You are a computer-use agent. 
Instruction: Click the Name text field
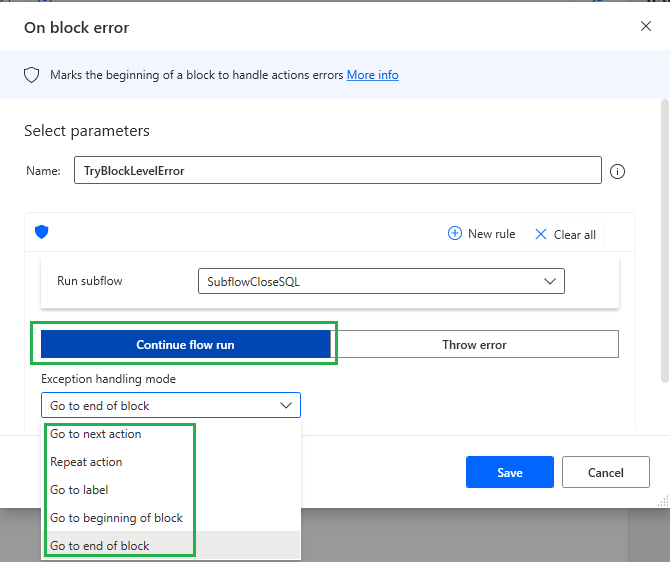[x=338, y=171]
